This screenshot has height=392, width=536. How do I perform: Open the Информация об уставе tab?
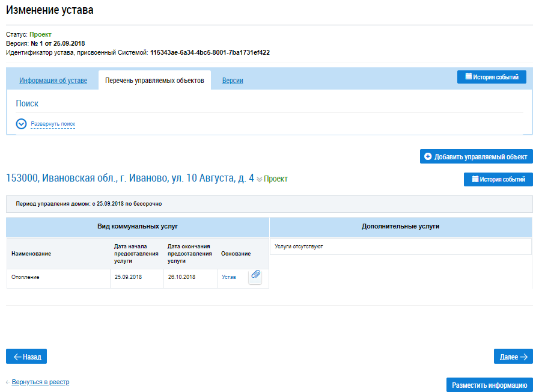(x=53, y=81)
